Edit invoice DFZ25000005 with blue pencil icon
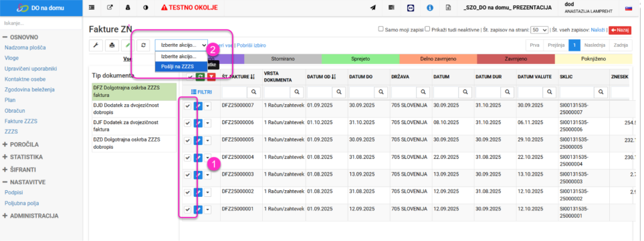The image size is (644, 241). pos(198,141)
